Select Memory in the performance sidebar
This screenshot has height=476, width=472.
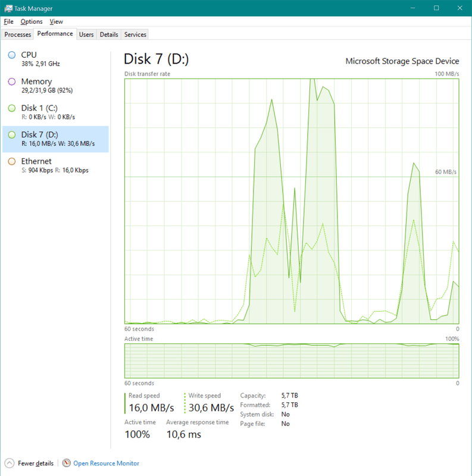click(55, 86)
